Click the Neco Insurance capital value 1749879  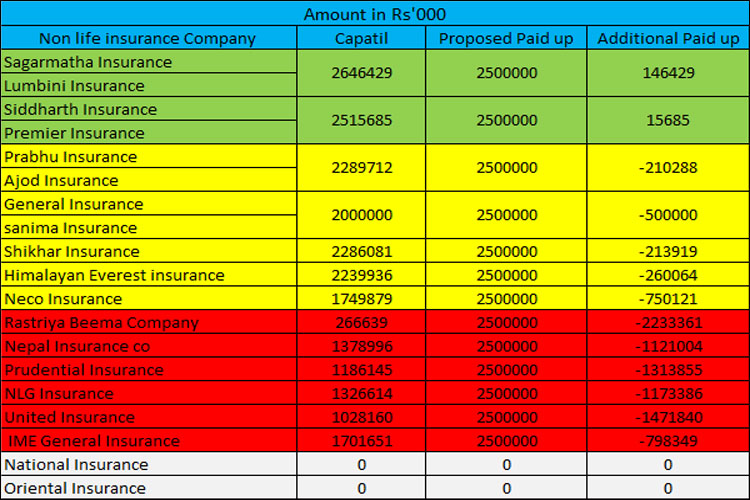[361, 299]
